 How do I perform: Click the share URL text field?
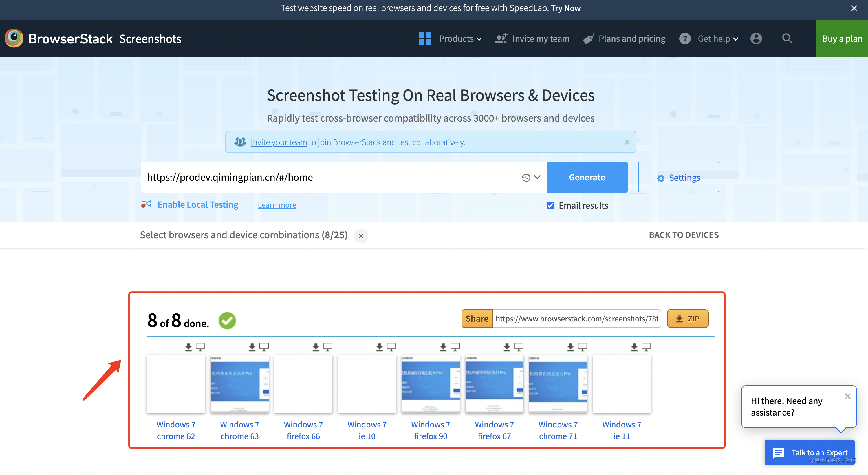point(576,319)
